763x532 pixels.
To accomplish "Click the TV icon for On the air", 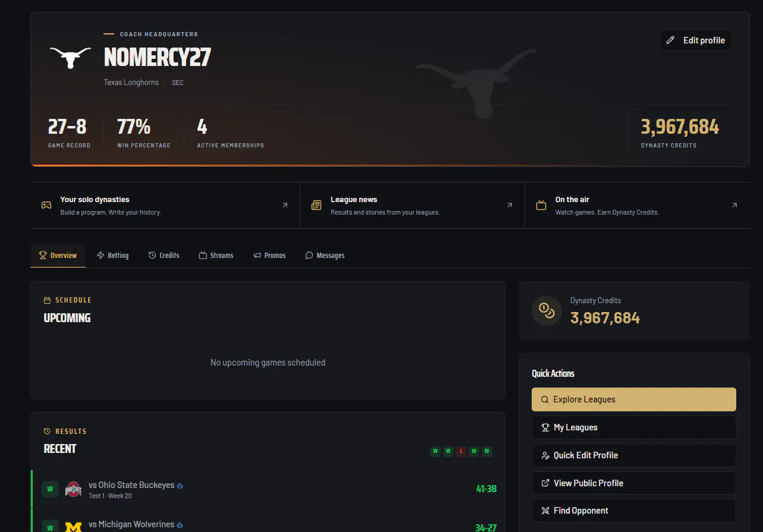I will coord(541,205).
